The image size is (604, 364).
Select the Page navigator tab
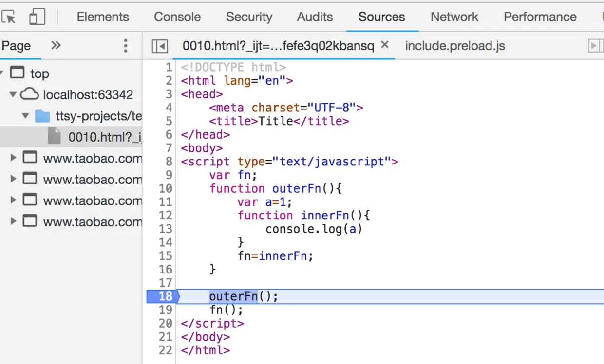pos(16,46)
